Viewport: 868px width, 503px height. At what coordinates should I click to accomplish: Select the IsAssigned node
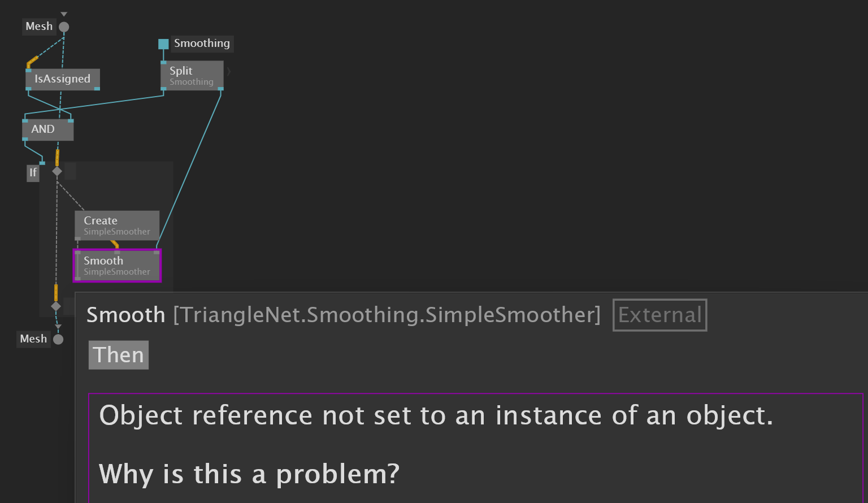pos(63,79)
